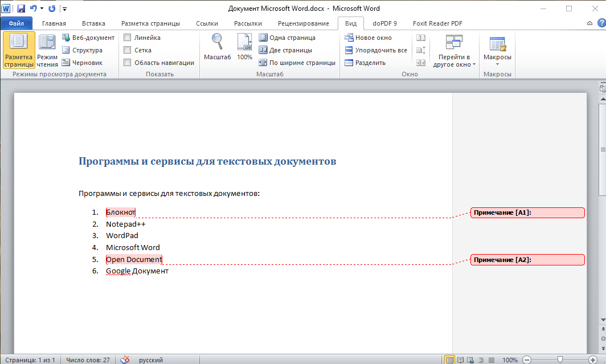Click zoom out minus button

click(x=526, y=360)
